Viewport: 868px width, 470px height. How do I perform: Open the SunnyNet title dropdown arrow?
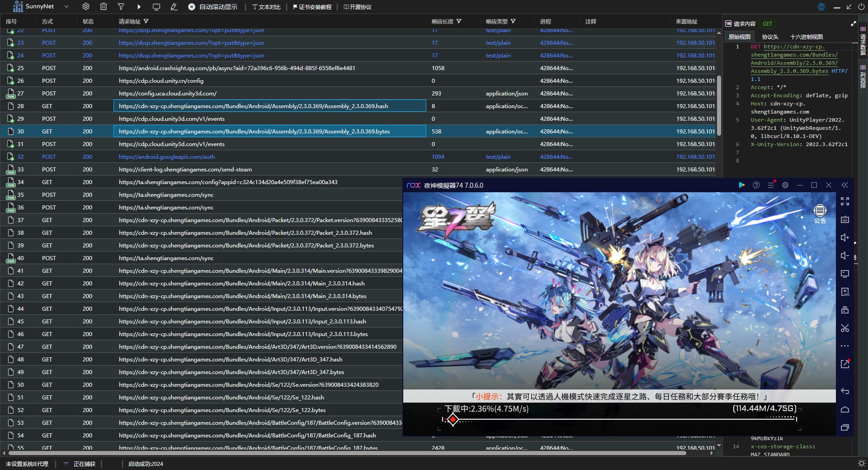pyautogui.click(x=66, y=7)
